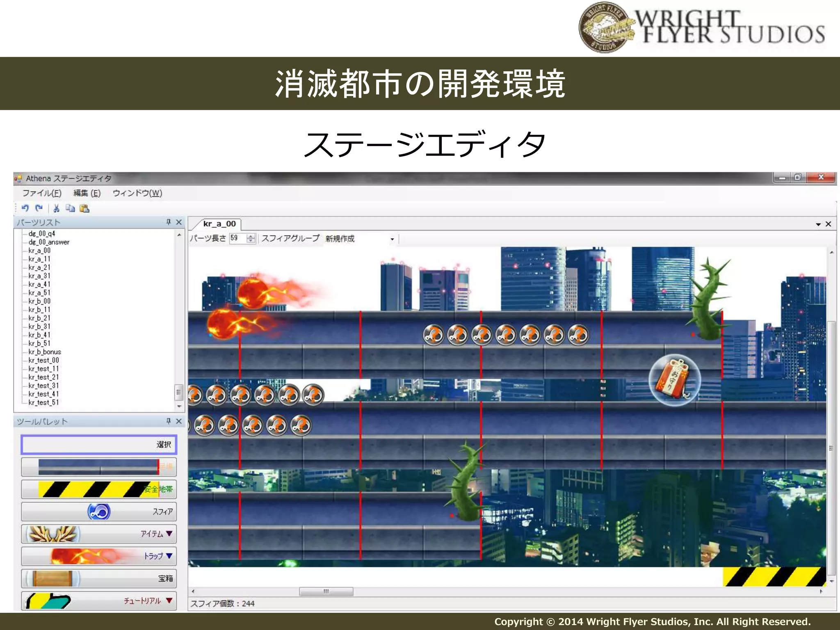The height and width of the screenshot is (630, 840).
Task: Click the Undo toolbar icon
Action: [25, 208]
